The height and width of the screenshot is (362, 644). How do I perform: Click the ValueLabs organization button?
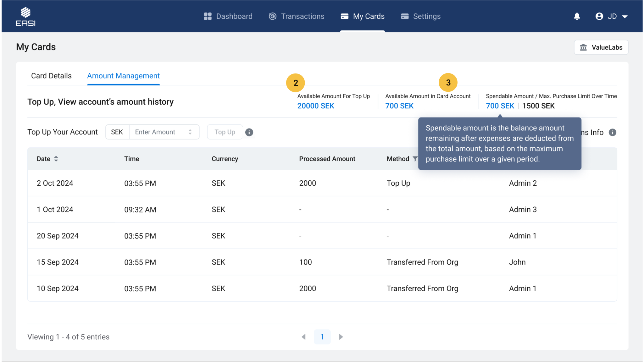[601, 47]
